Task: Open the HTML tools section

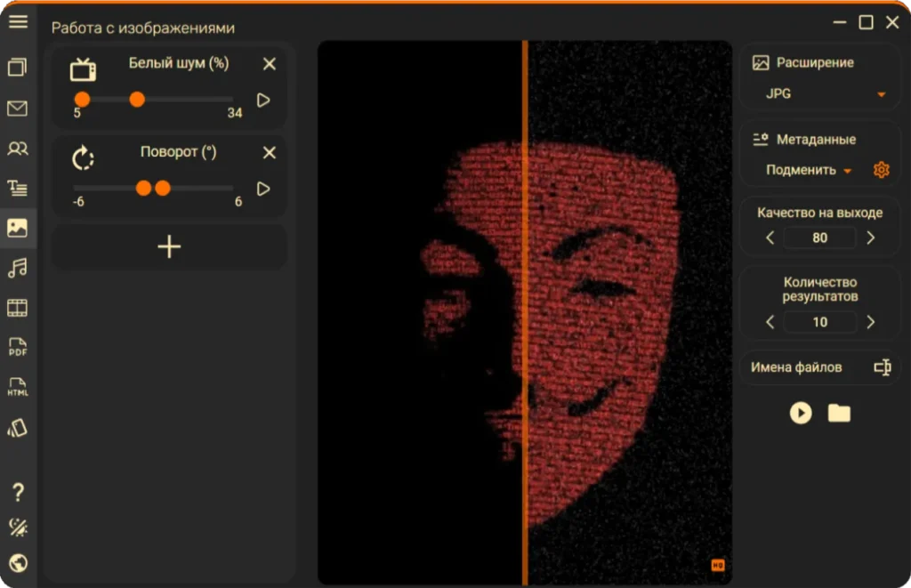Action: [18, 386]
